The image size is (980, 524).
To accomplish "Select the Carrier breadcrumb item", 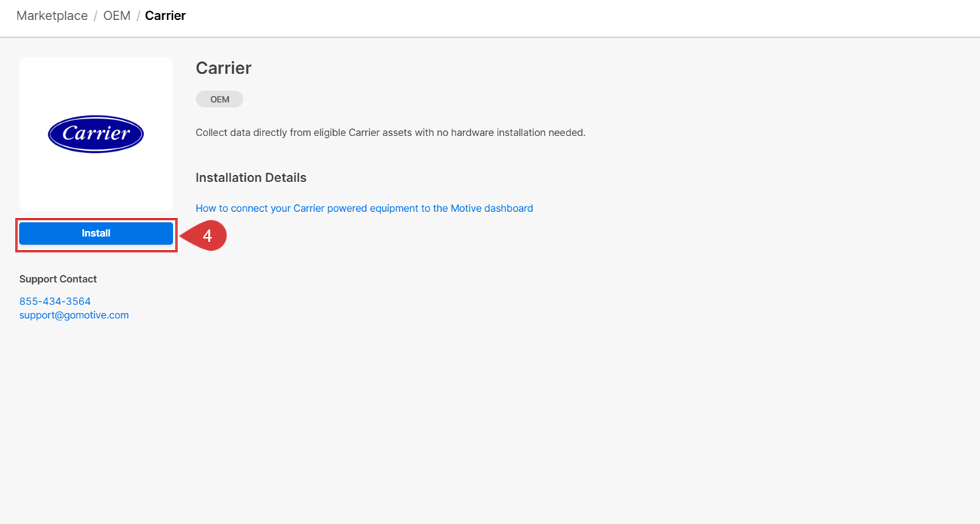I will (x=165, y=15).
